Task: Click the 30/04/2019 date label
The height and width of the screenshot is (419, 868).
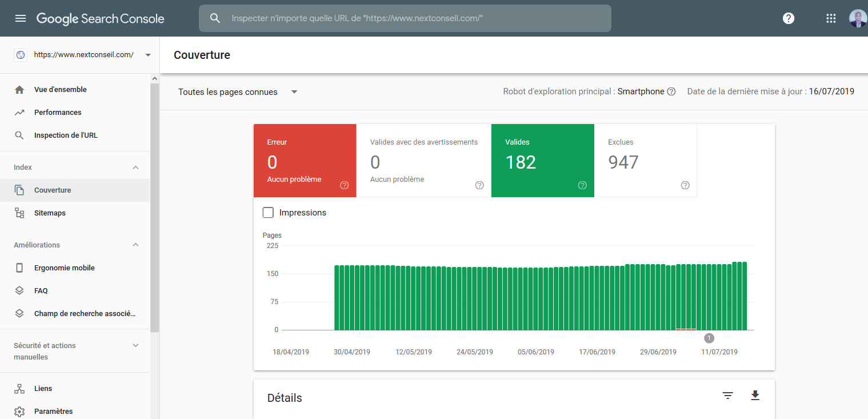Action: (x=352, y=352)
